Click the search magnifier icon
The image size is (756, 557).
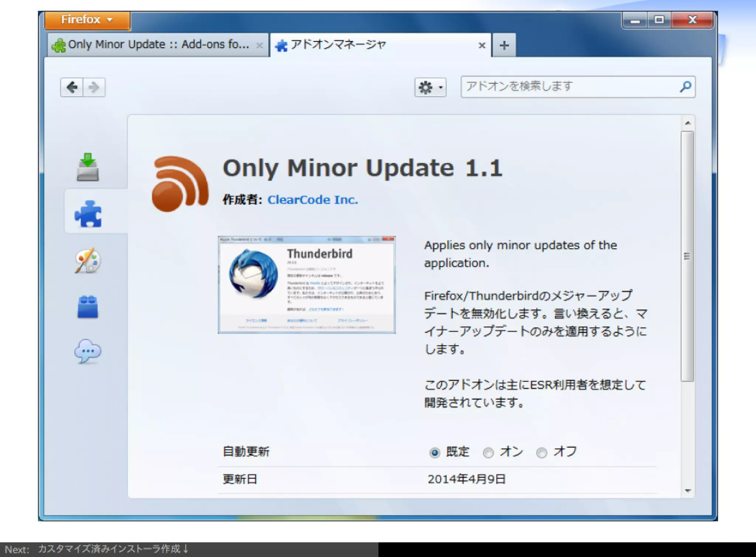click(x=685, y=87)
